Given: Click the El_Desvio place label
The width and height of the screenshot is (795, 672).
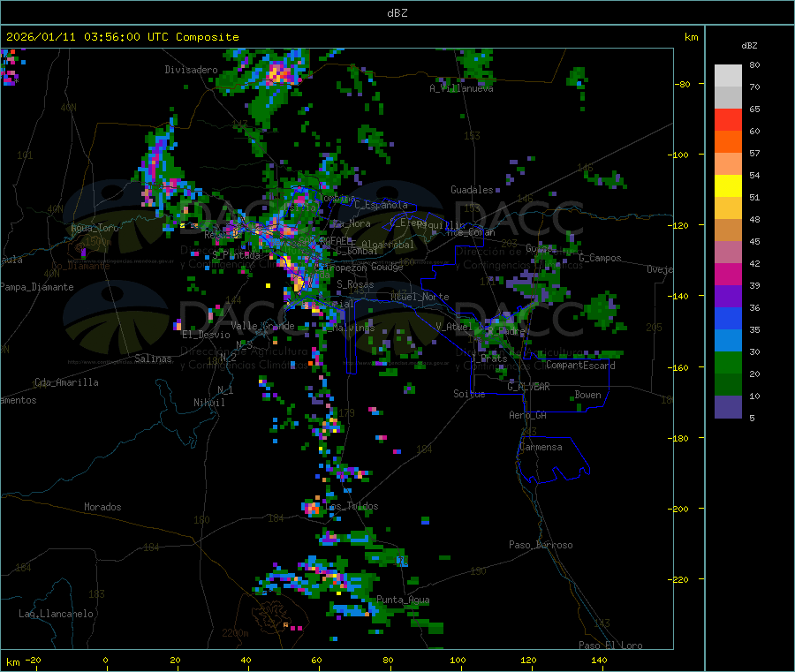Looking at the screenshot, I should (x=206, y=335).
